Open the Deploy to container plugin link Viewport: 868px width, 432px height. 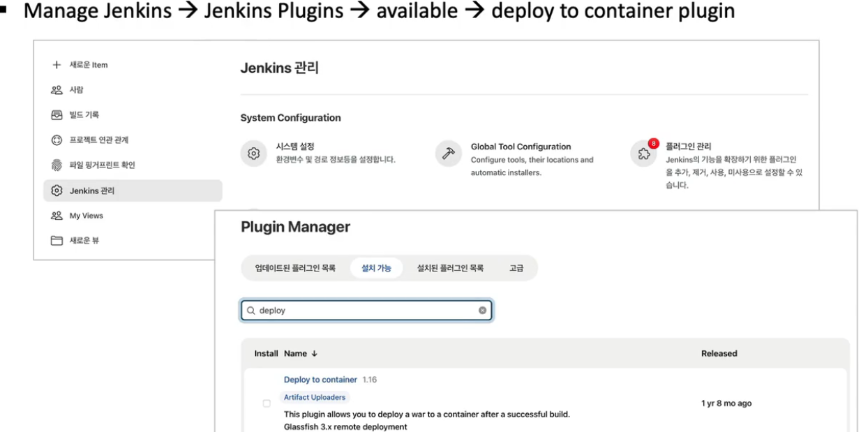point(320,380)
